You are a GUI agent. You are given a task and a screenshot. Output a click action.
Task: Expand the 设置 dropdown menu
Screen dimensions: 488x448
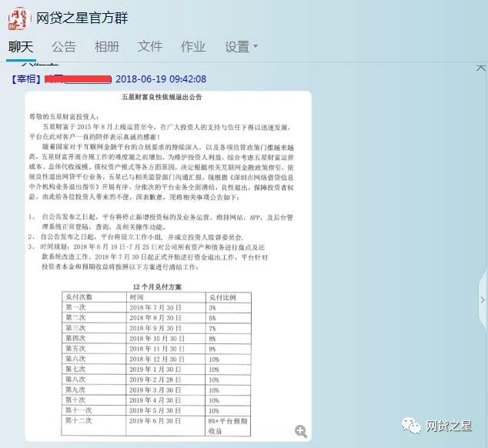[241, 47]
